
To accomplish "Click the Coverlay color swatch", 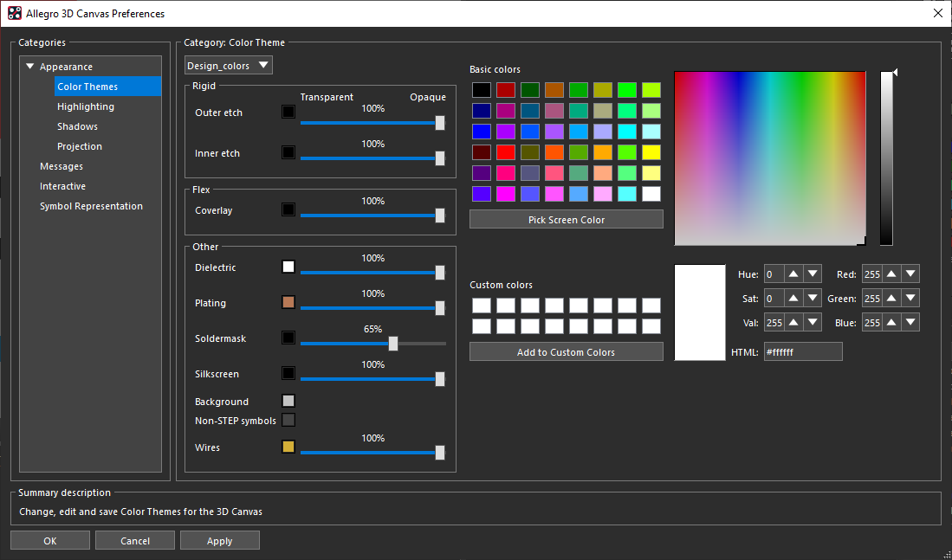I will (x=288, y=210).
